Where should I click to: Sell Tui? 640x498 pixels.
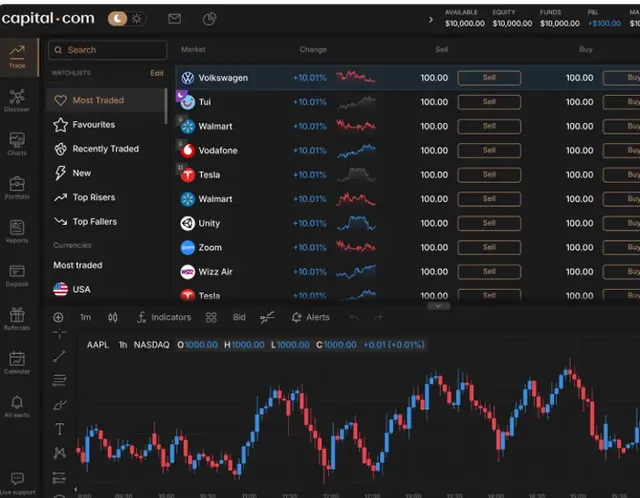(x=489, y=102)
